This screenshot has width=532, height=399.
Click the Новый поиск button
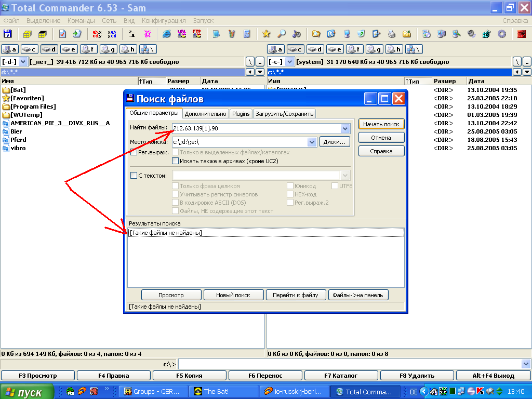click(x=233, y=295)
